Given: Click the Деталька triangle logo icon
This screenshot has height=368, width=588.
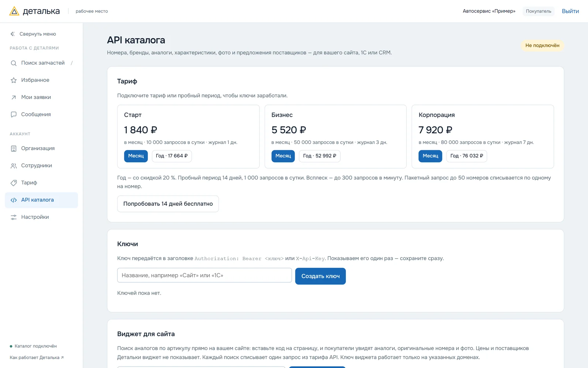Looking at the screenshot, I should 14,11.
